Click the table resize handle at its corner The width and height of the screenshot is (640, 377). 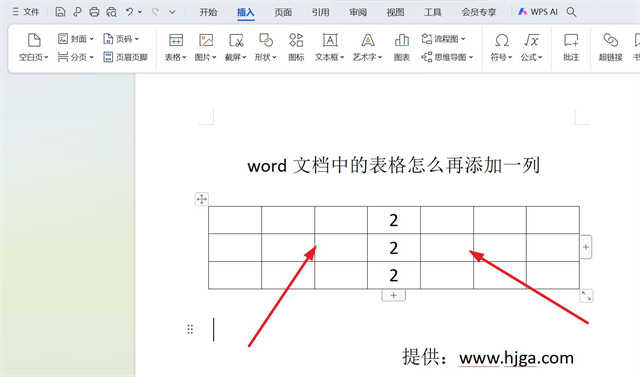point(586,296)
